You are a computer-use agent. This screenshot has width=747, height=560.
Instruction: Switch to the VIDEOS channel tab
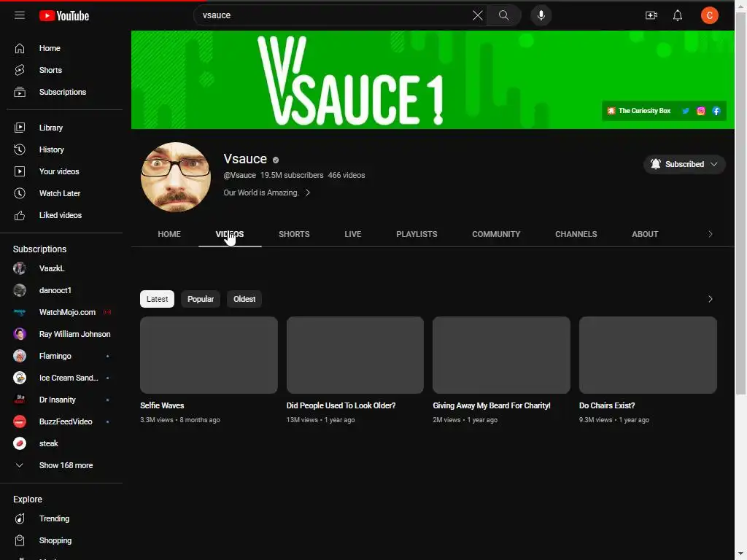(x=230, y=234)
